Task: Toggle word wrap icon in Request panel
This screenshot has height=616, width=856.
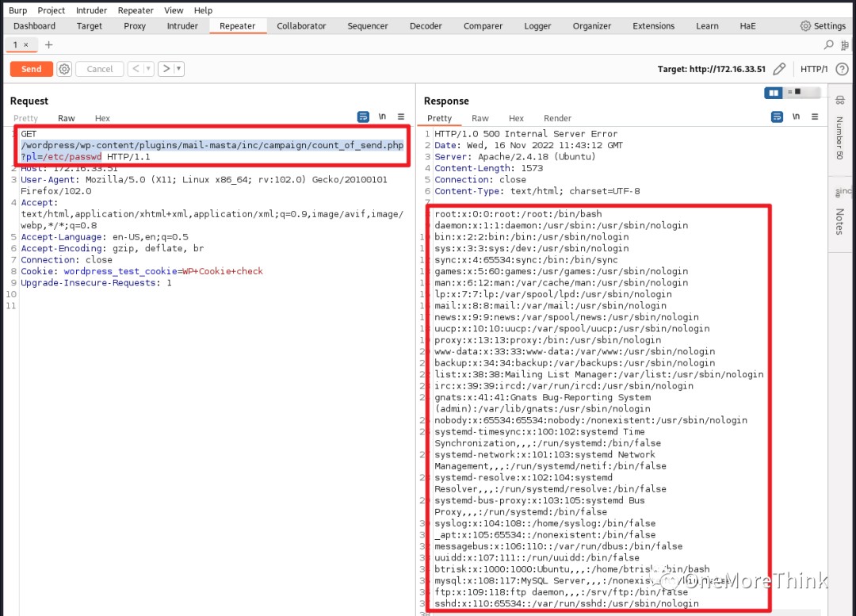Action: coord(363,117)
